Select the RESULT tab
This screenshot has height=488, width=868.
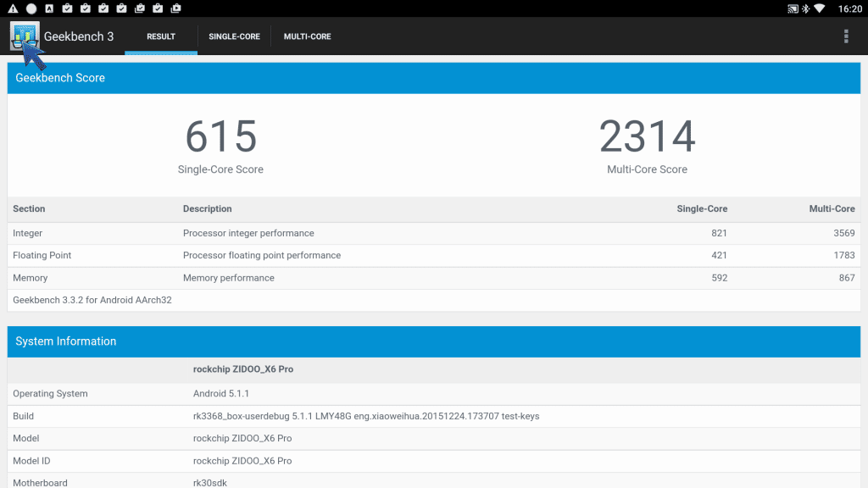tap(161, 36)
